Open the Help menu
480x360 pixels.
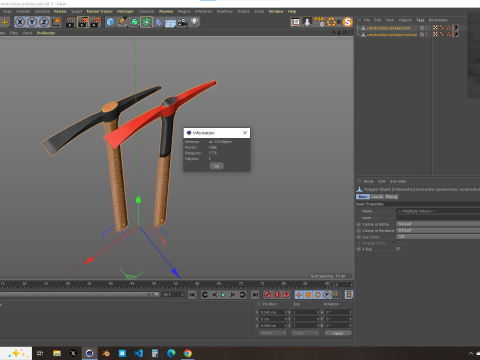click(x=292, y=11)
